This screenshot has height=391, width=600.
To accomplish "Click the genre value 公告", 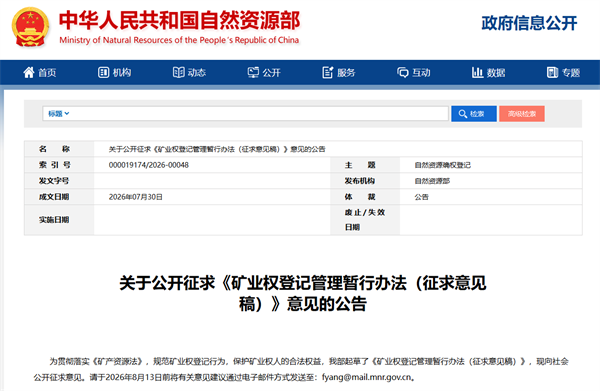I will [421, 197].
